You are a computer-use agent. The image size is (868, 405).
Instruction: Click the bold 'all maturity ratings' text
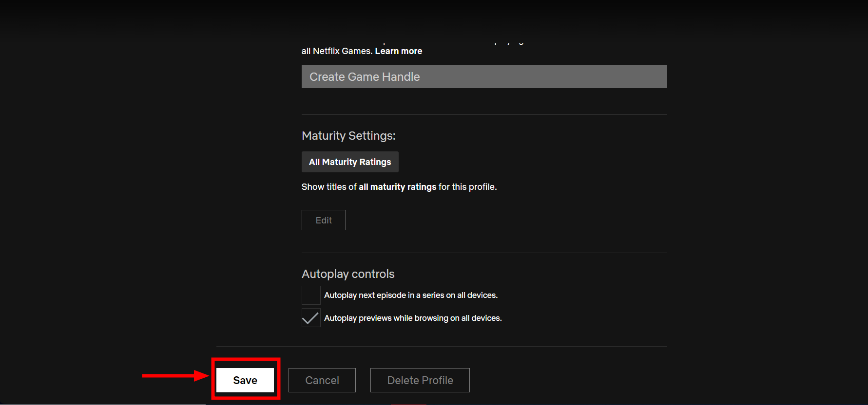click(x=397, y=187)
